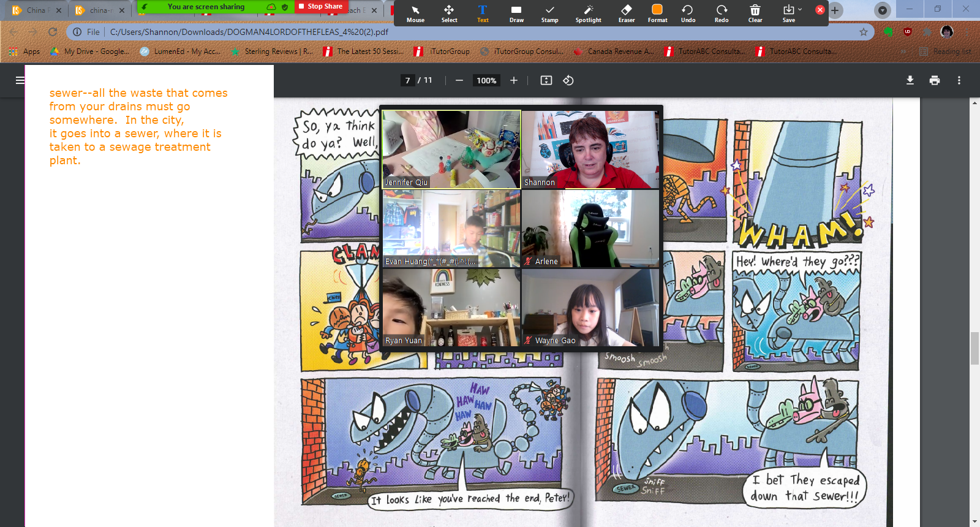Select the Mouse annotation tool
This screenshot has width=980, height=527.
415,13
